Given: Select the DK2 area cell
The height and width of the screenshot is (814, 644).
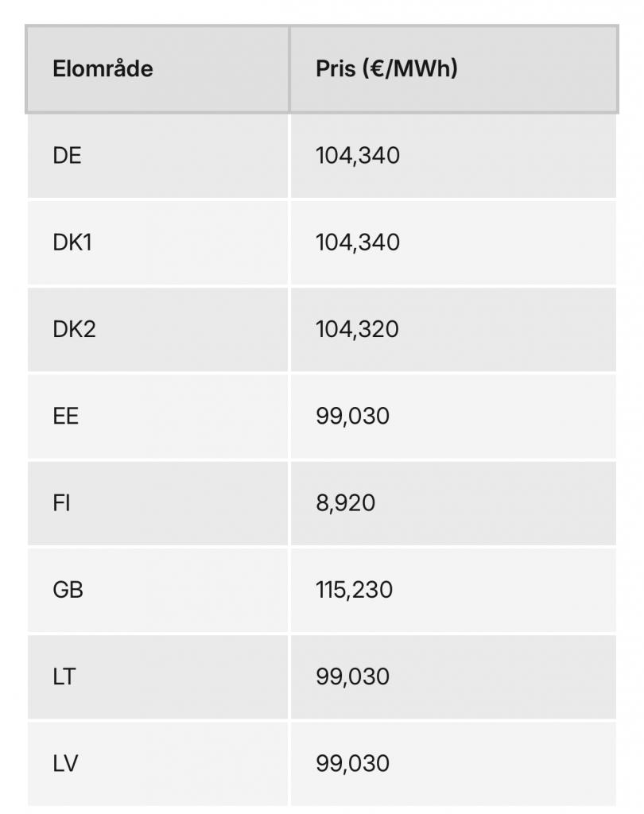Looking at the screenshot, I should [x=157, y=330].
